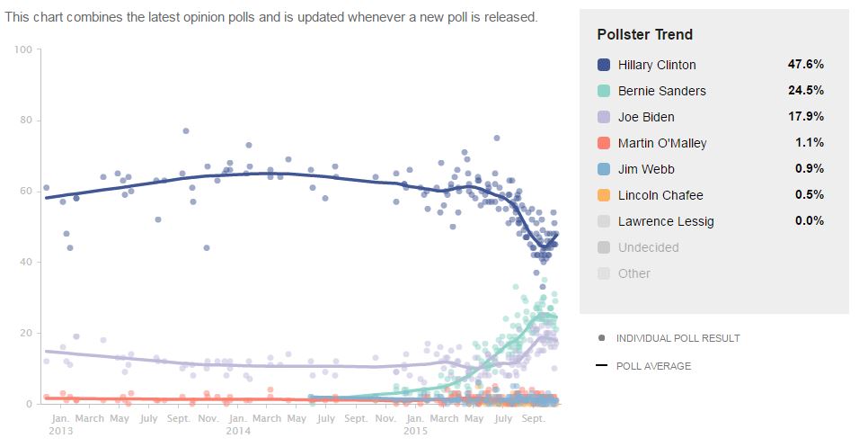Enable the Undecided series swatch
868x447 pixels.
click(604, 247)
